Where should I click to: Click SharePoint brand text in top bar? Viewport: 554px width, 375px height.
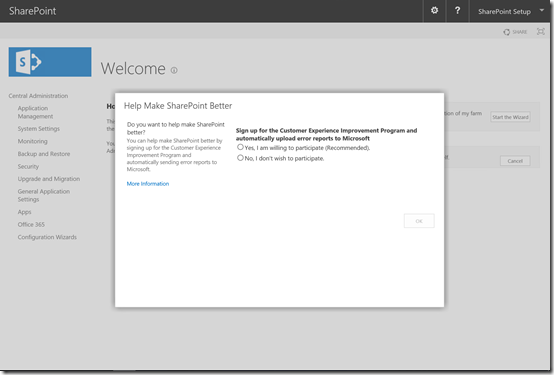pos(33,11)
